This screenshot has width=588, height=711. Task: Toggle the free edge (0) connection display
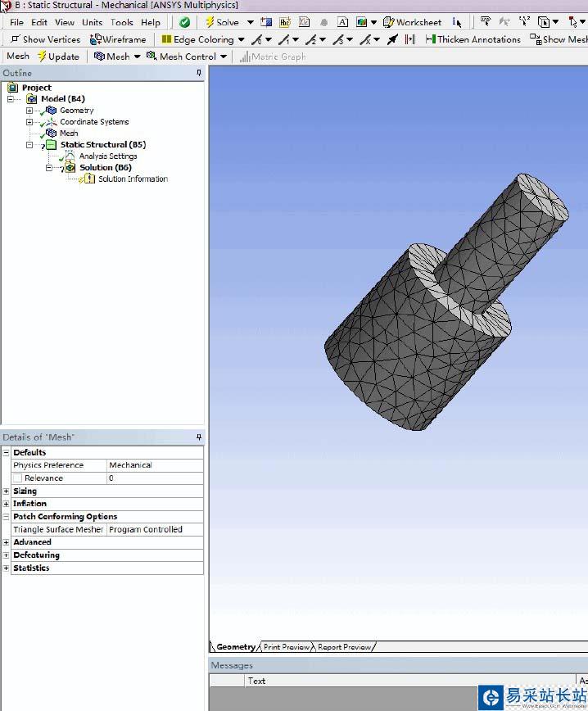click(257, 40)
